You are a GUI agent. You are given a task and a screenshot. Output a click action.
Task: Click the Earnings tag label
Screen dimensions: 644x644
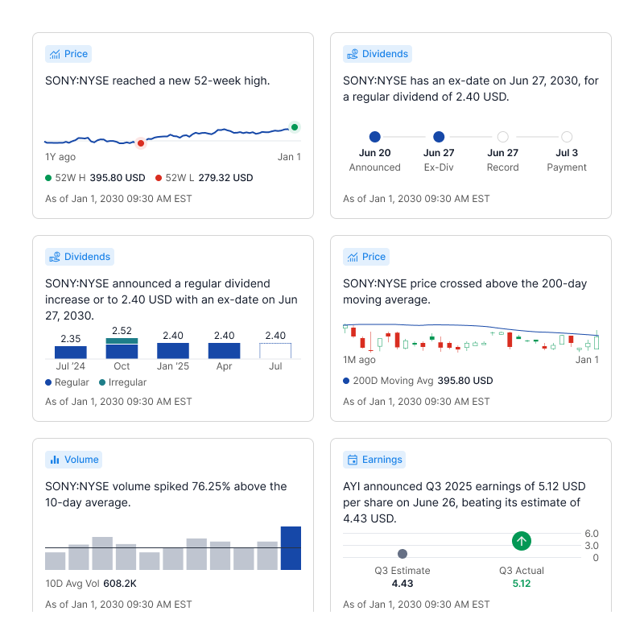(x=382, y=460)
